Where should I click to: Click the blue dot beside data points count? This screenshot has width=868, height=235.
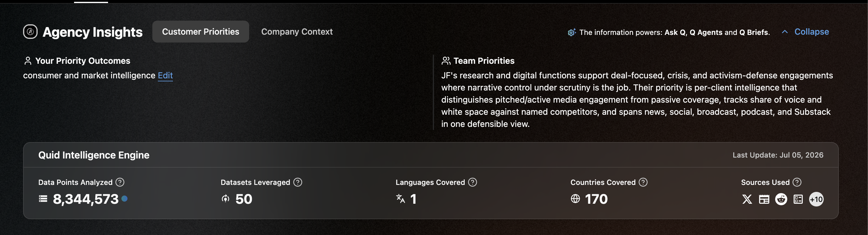[x=124, y=199]
